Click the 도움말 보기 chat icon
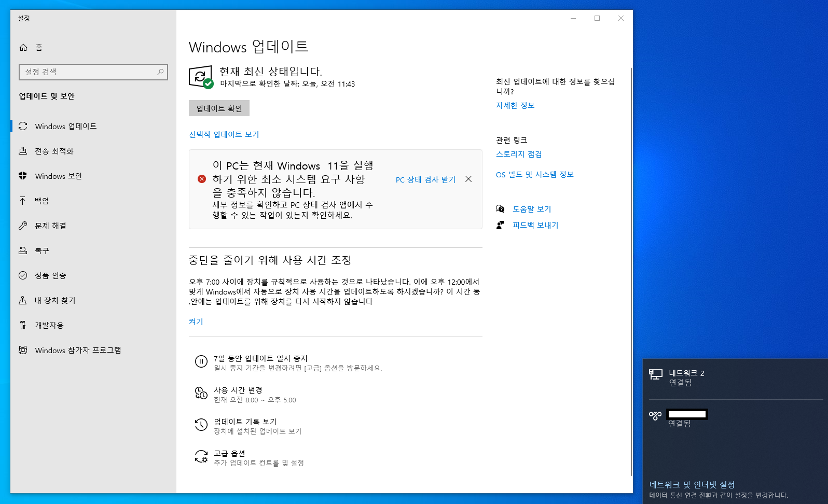The width and height of the screenshot is (828, 504). click(x=500, y=209)
